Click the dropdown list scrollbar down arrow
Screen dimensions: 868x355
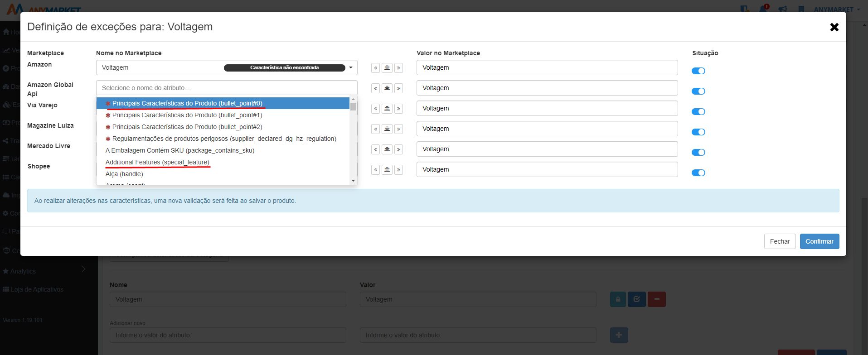point(354,181)
